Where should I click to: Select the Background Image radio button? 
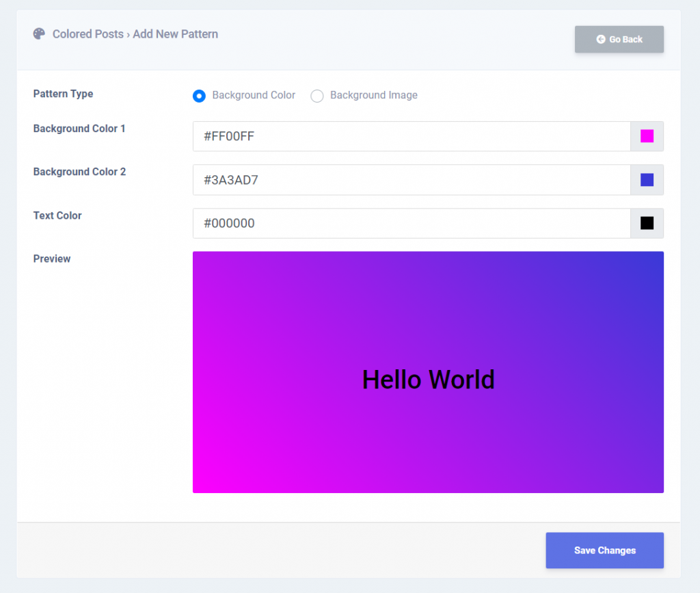(x=317, y=96)
